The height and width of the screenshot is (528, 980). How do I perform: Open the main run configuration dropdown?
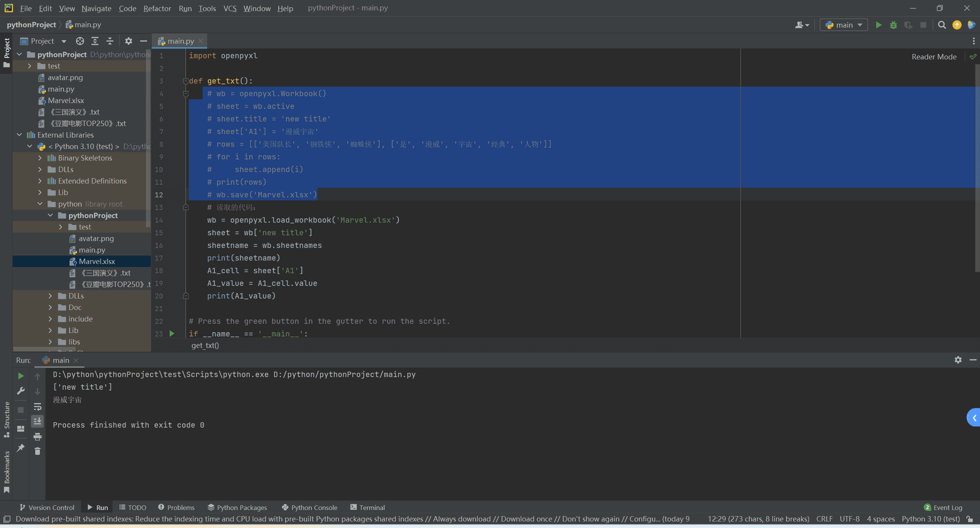pos(844,25)
